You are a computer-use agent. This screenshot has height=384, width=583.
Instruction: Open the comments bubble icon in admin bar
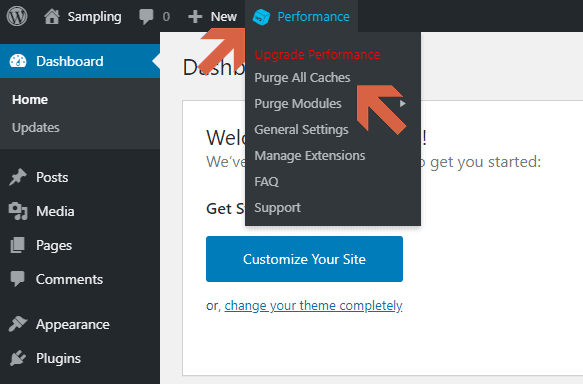(x=146, y=17)
